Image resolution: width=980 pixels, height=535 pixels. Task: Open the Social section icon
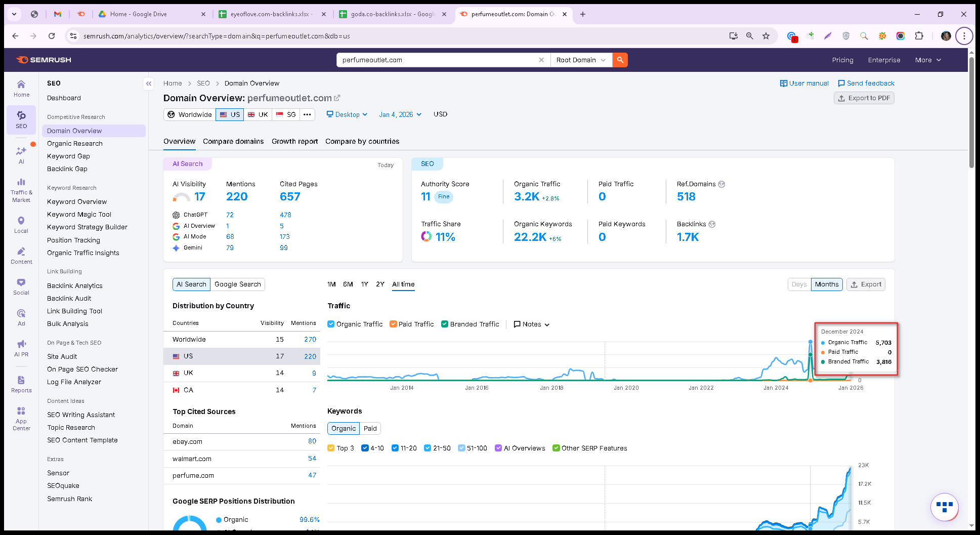[x=21, y=286]
